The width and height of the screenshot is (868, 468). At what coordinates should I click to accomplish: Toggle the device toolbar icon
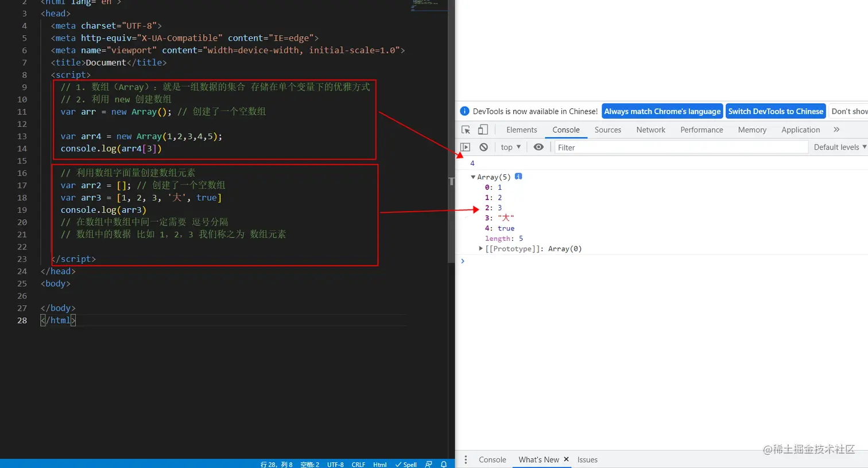click(x=483, y=130)
